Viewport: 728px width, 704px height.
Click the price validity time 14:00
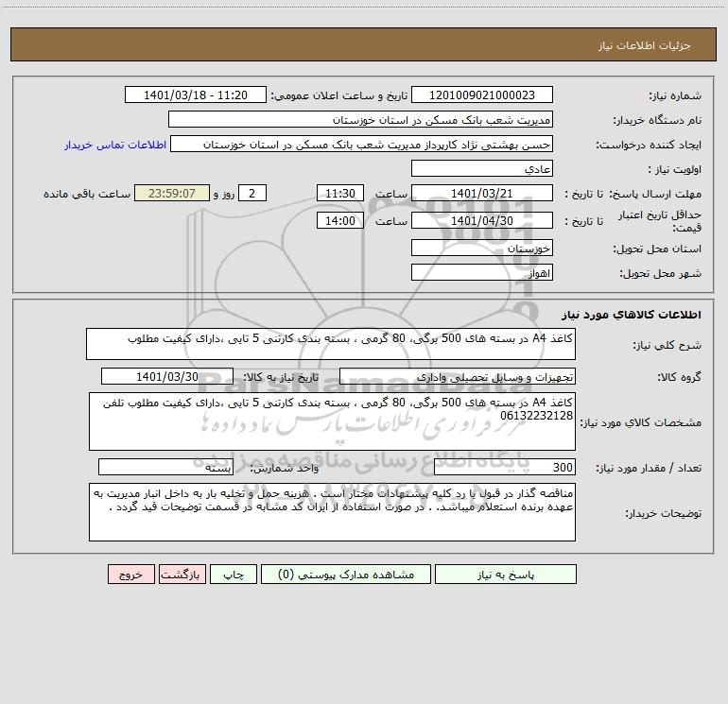point(339,221)
